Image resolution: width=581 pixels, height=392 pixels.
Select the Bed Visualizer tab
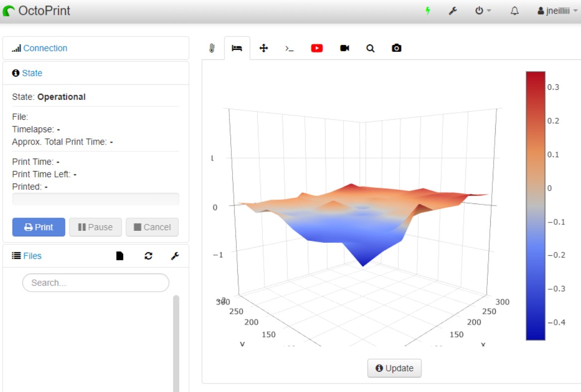(x=237, y=48)
